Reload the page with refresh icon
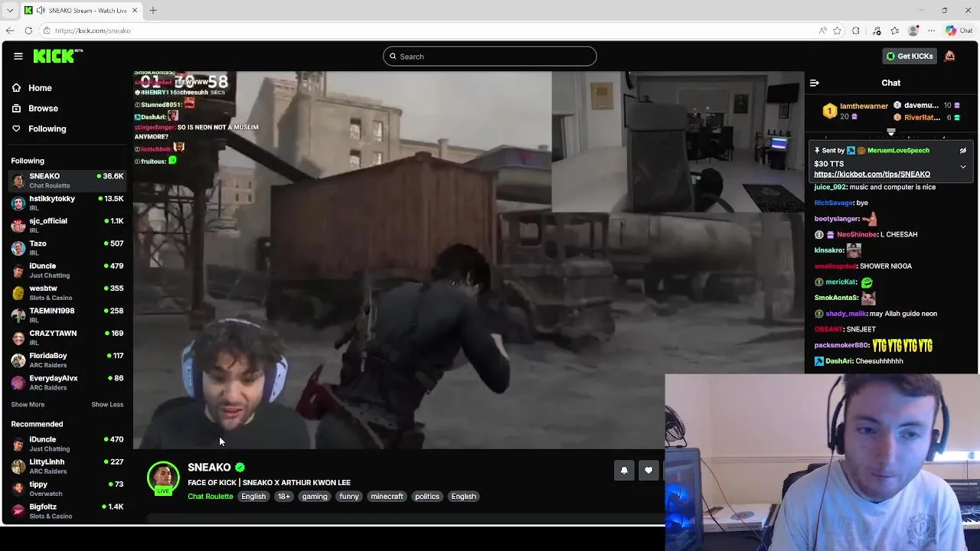 (28, 31)
